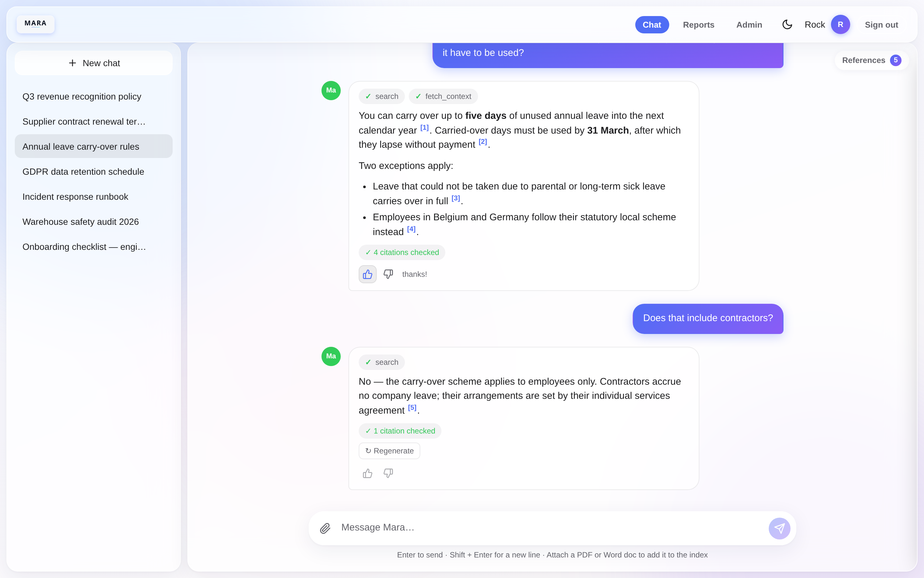
Task: Focus the Message Mara input field
Action: click(550, 528)
